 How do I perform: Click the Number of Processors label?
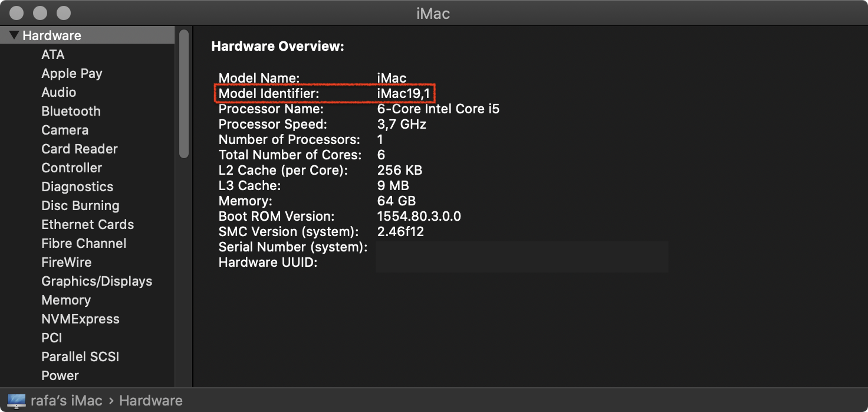pos(290,139)
